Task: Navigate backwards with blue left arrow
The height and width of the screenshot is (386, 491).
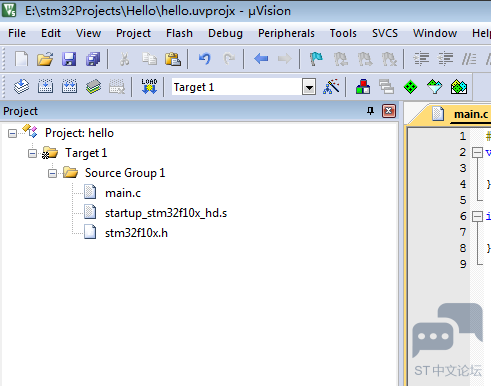Action: point(261,59)
